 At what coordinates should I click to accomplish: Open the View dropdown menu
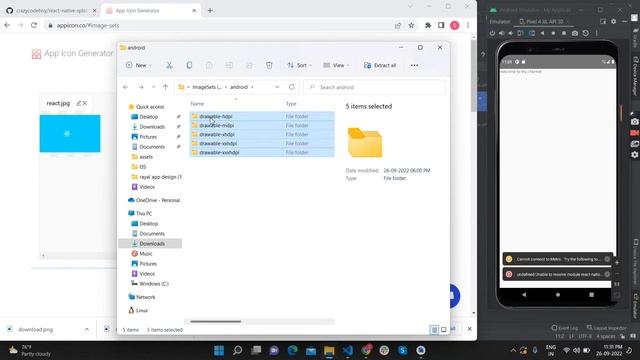[336, 65]
